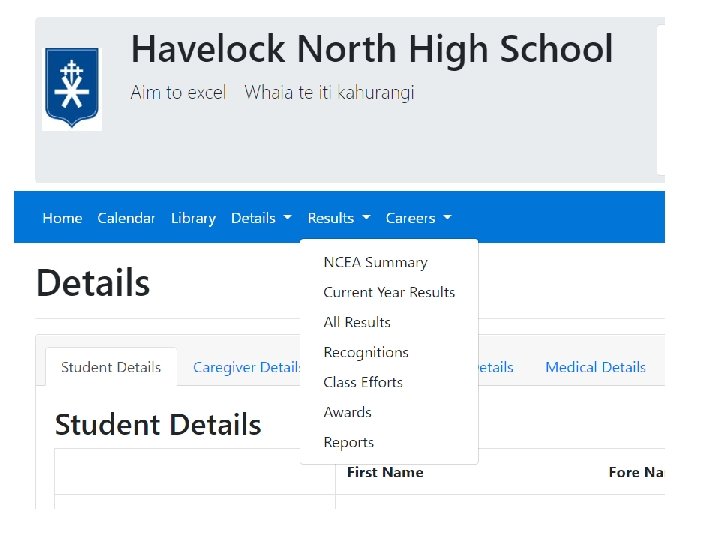
Task: Switch to the Student Details tab
Action: click(x=111, y=367)
